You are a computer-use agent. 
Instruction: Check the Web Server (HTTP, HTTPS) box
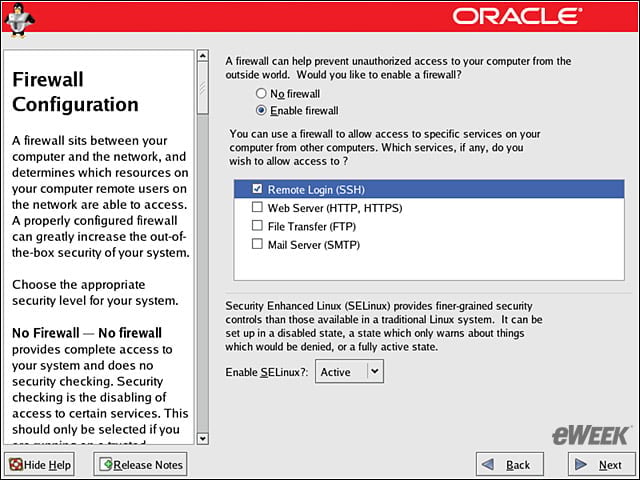pyautogui.click(x=257, y=207)
